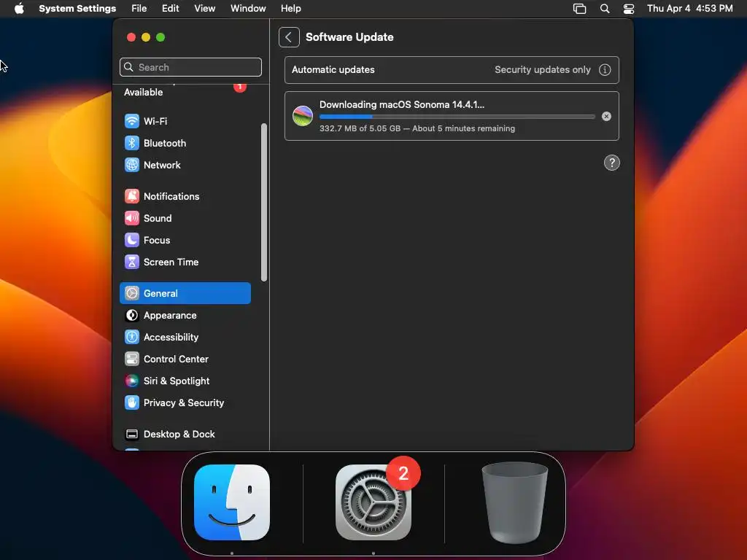747x560 pixels.
Task: Open Siri & Spotlight settings
Action: click(185, 381)
